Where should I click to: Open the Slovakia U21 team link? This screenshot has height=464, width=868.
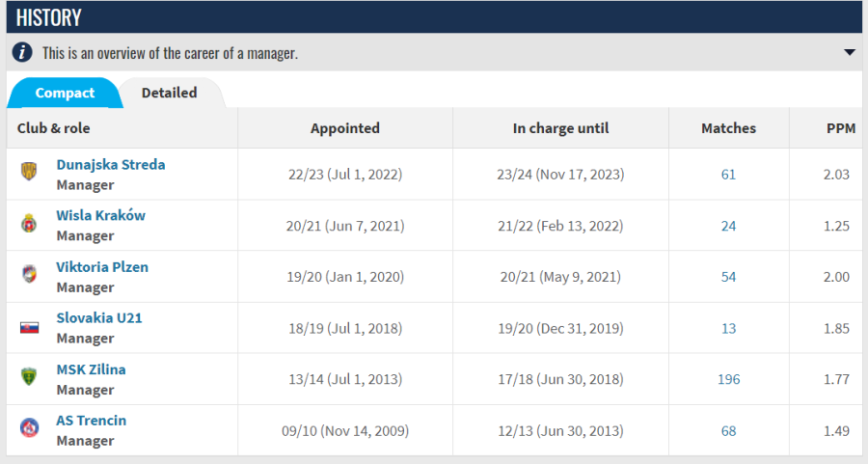tap(99, 317)
